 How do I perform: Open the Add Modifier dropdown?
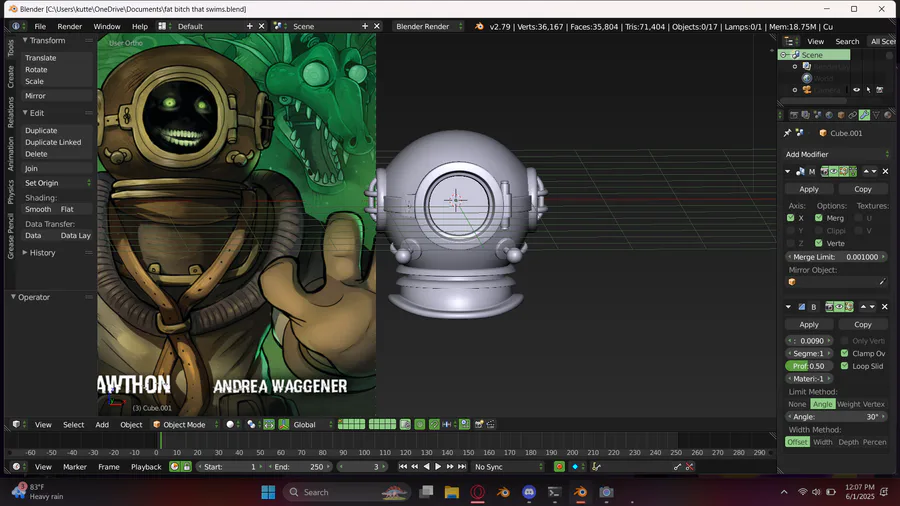(837, 154)
